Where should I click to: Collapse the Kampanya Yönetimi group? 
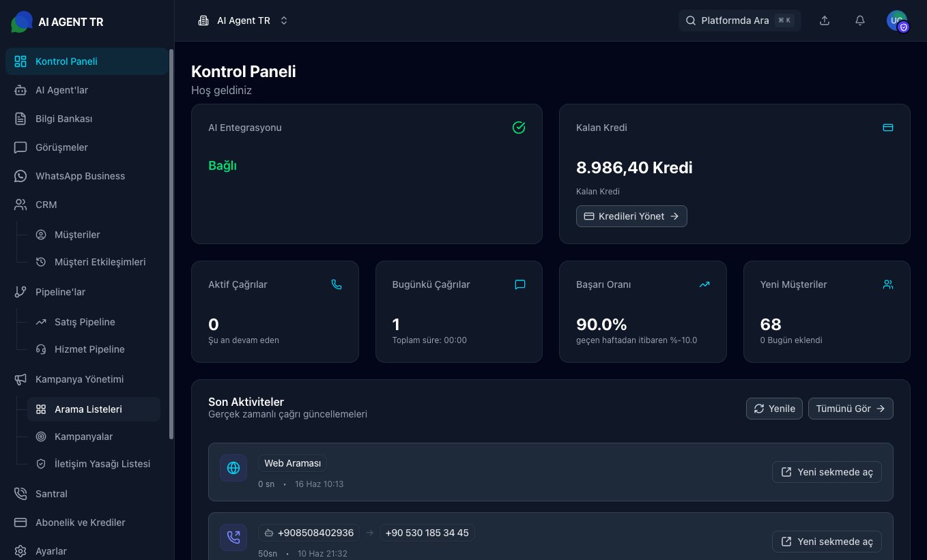coord(87,379)
